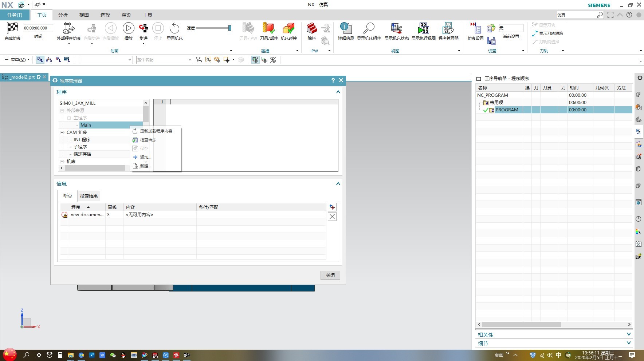Screen dimensions: 644x361
Task: Click the 步进 step icon
Action: [x=144, y=28]
